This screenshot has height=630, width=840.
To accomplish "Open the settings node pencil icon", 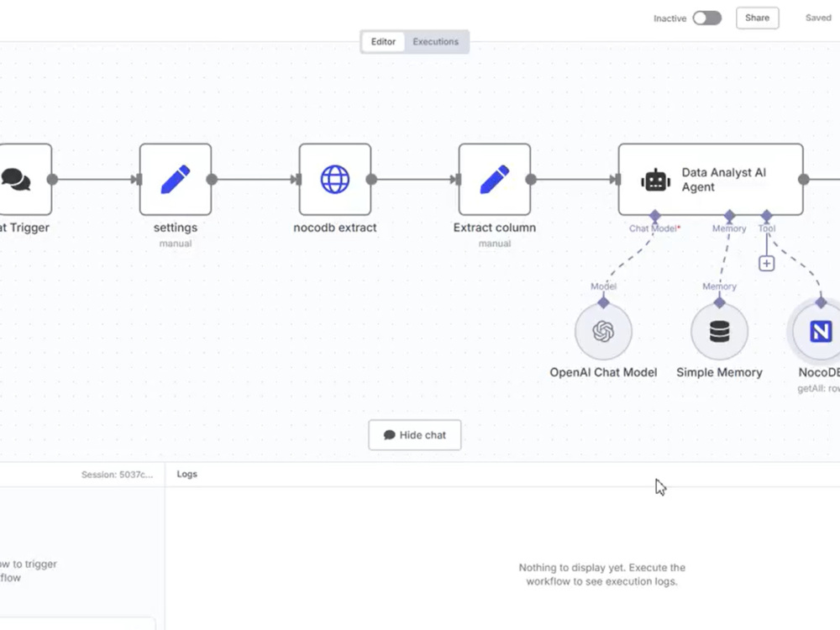I will point(176,179).
